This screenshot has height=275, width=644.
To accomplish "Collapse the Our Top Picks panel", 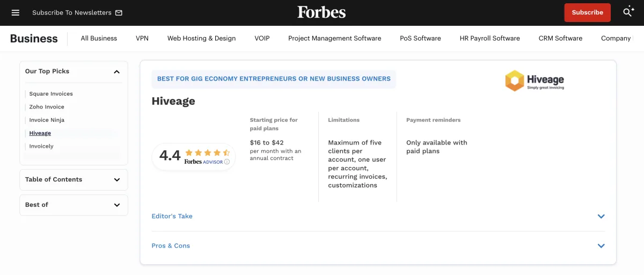I will pos(116,71).
